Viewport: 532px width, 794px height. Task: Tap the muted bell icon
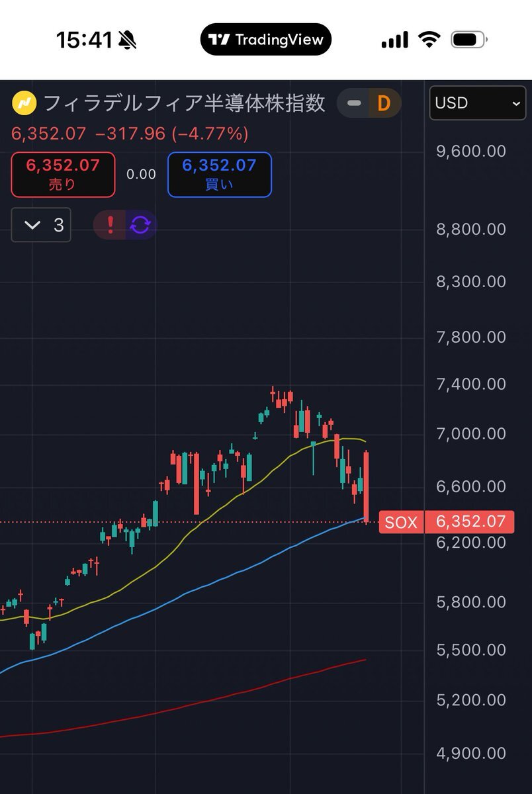pyautogui.click(x=127, y=40)
